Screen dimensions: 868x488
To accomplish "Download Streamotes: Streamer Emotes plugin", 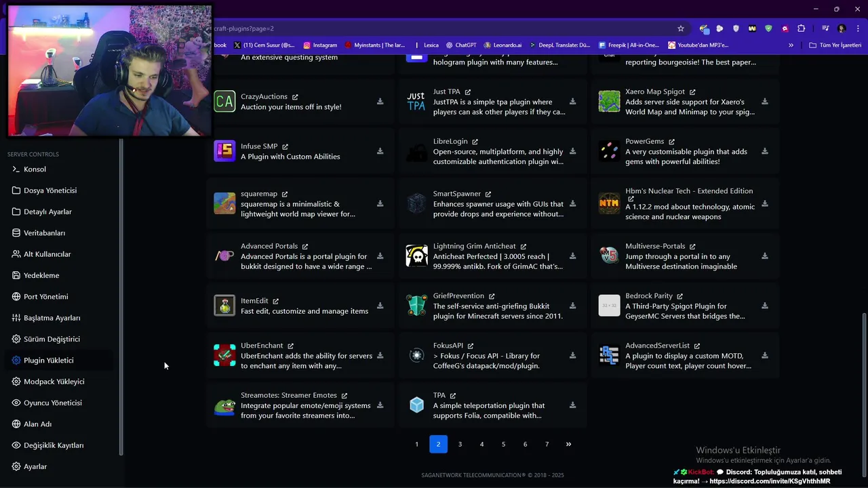I will [380, 405].
